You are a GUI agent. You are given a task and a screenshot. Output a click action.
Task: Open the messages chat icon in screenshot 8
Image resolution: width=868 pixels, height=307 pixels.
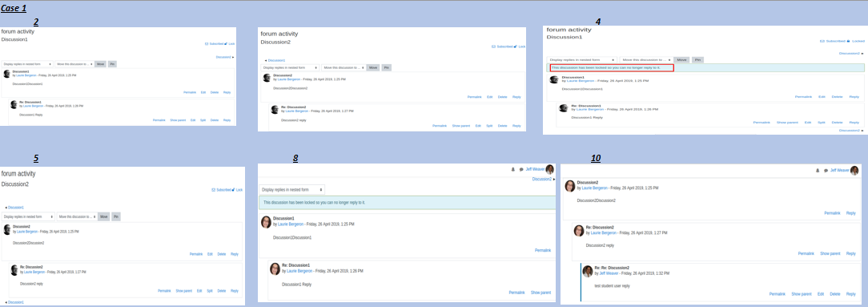pyautogui.click(x=521, y=170)
